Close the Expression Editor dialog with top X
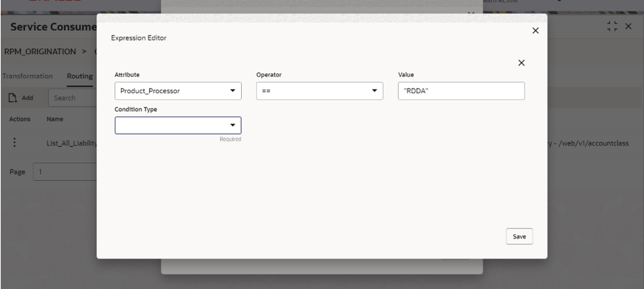The height and width of the screenshot is (289, 644). click(x=535, y=31)
